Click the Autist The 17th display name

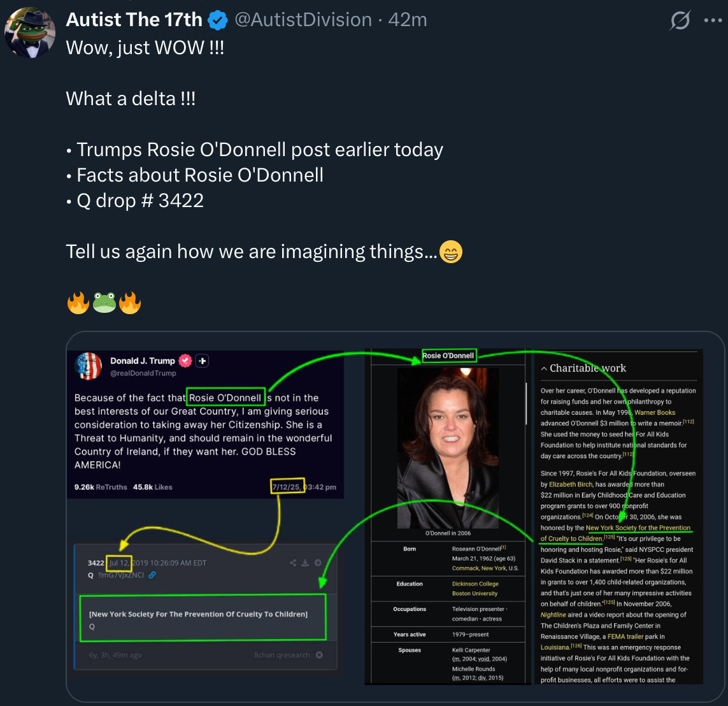coord(134,20)
